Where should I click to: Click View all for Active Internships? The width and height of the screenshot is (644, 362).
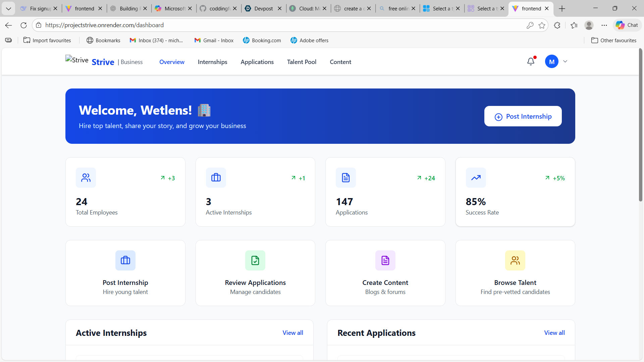(293, 333)
